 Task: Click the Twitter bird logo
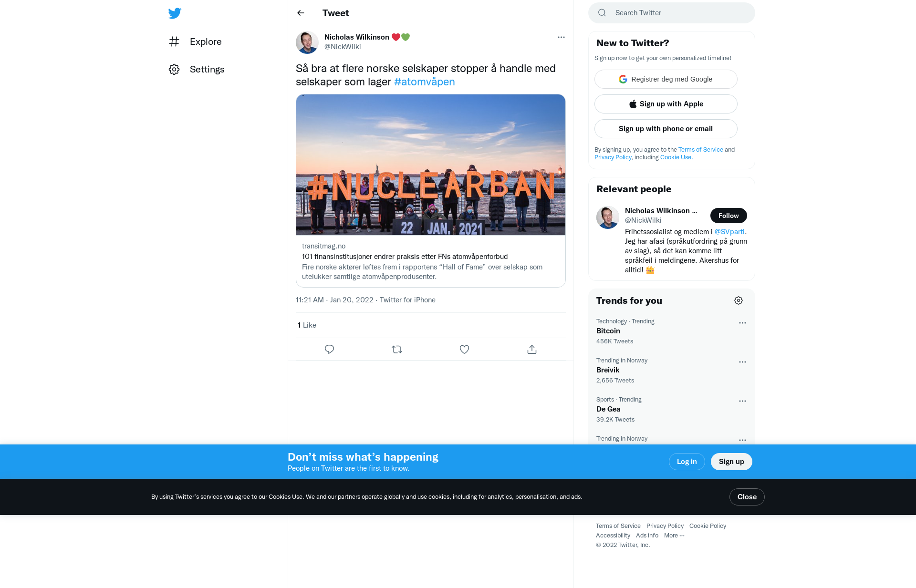[x=175, y=13]
